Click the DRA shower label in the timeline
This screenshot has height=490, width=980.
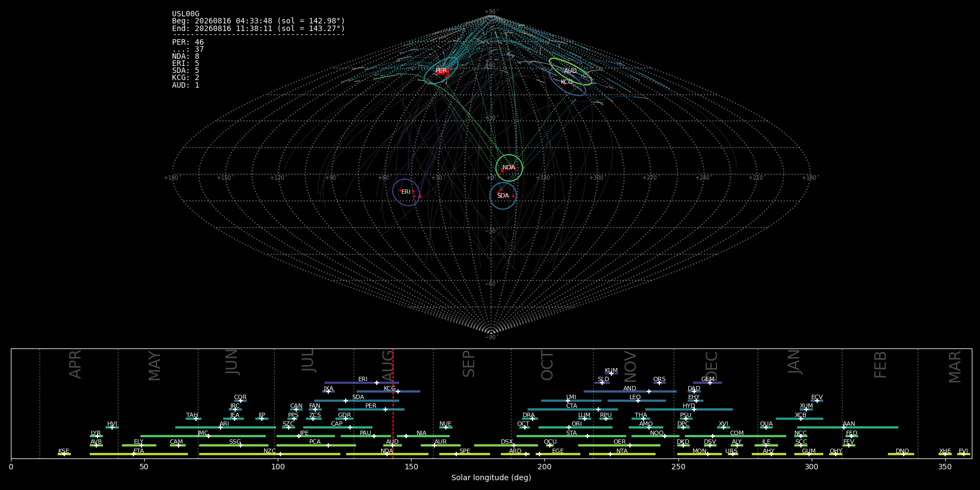click(529, 415)
